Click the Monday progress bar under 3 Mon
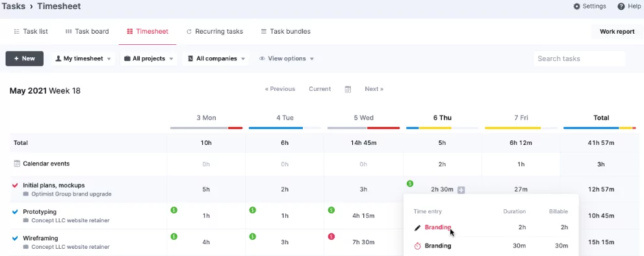 point(206,128)
